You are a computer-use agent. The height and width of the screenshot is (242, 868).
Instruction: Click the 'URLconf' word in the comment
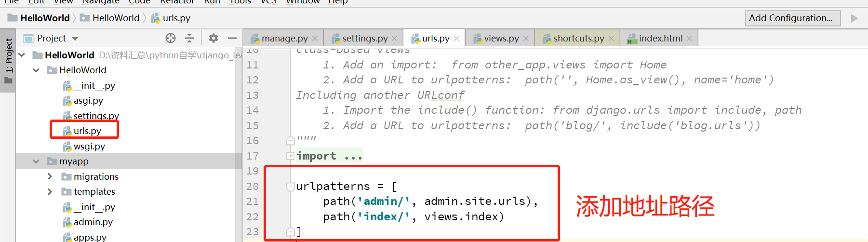click(441, 95)
